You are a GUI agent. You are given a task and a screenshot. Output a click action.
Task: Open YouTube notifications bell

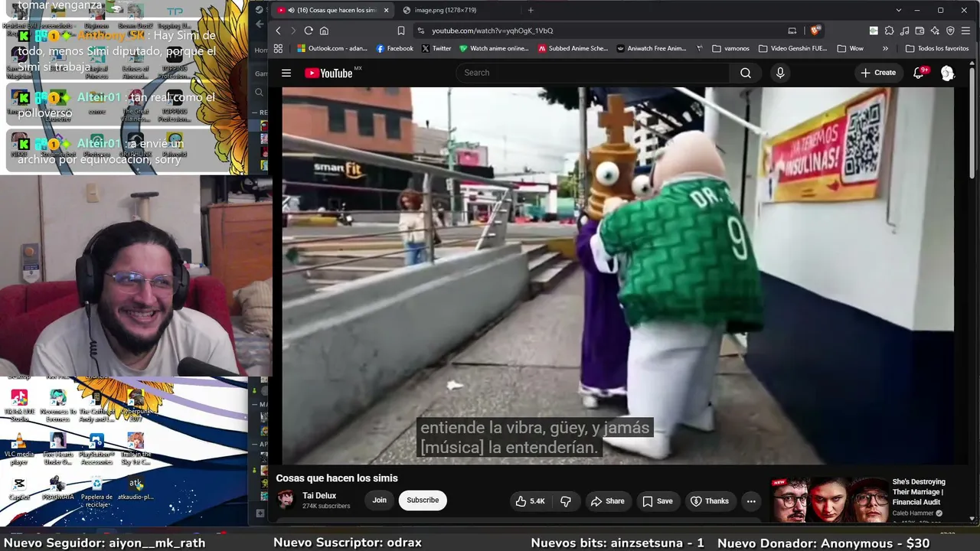[919, 73]
